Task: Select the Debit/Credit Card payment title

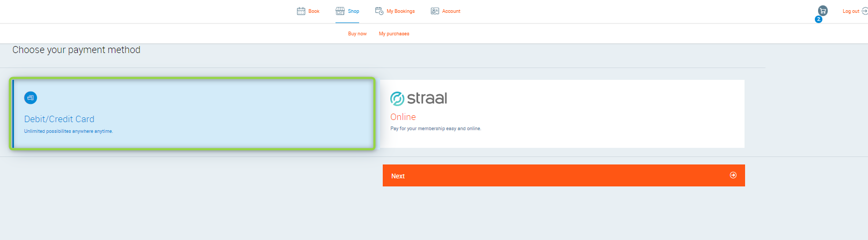Action: pyautogui.click(x=59, y=119)
